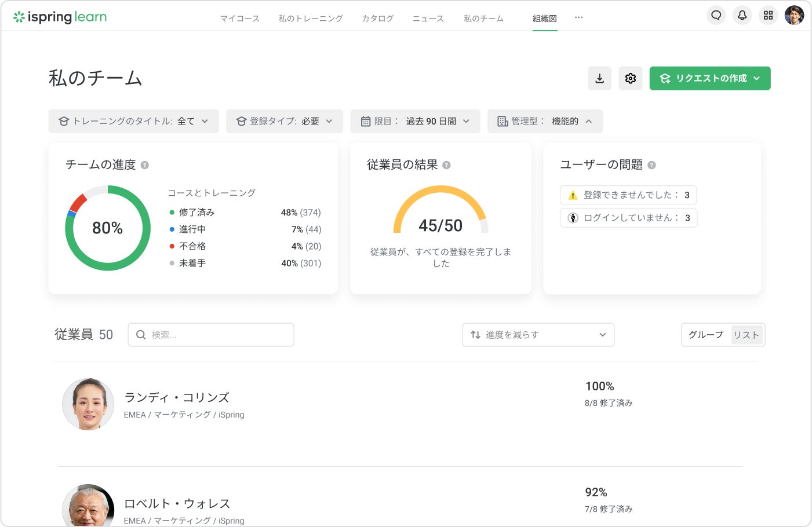812x527 pixels.
Task: Click ロベルト・ウォレス avatar photo
Action: [88, 506]
